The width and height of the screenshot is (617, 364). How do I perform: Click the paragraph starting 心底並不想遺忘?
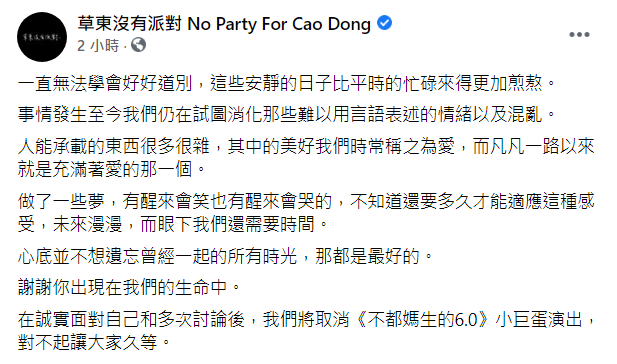click(225, 257)
